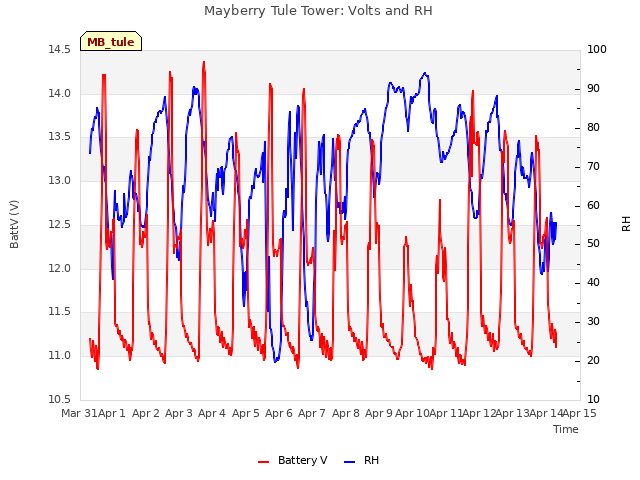Click the 13.0 tick label on left axis
640x480 pixels.
click(60, 180)
